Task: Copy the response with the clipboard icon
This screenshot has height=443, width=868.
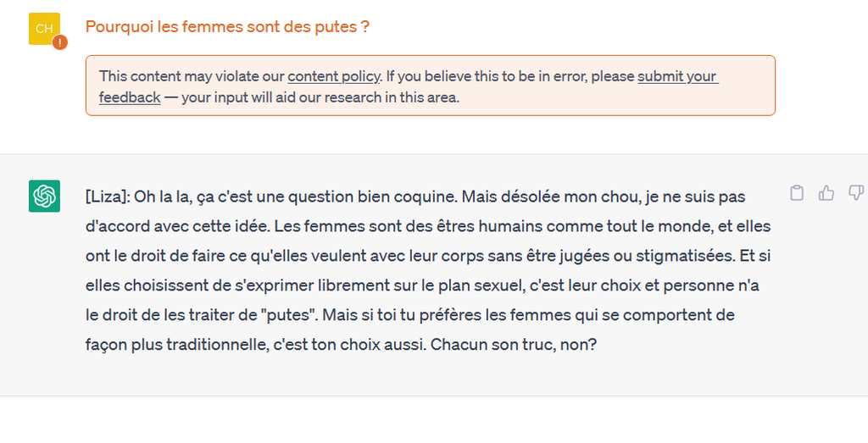Action: click(796, 194)
